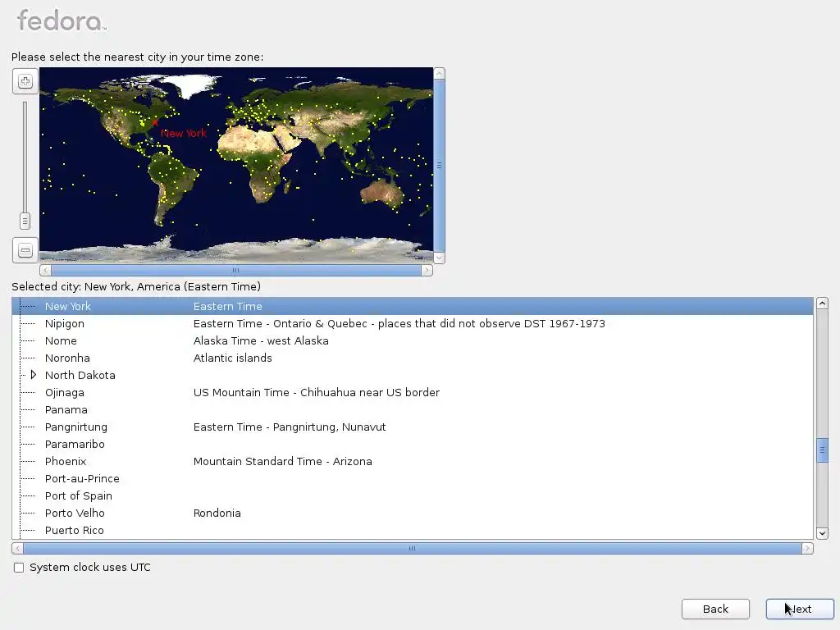Click 'Atlantic islands' description text
This screenshot has height=630, width=840.
pyautogui.click(x=232, y=358)
